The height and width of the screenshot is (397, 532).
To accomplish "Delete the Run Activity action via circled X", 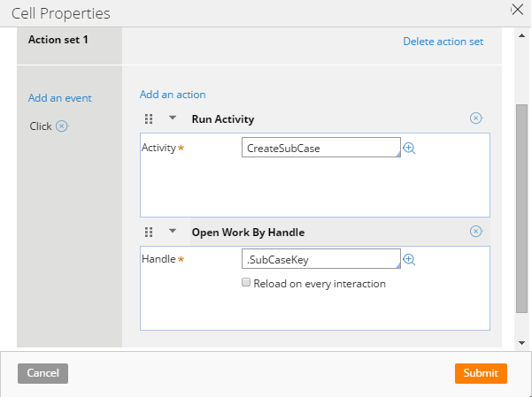I will (x=476, y=118).
